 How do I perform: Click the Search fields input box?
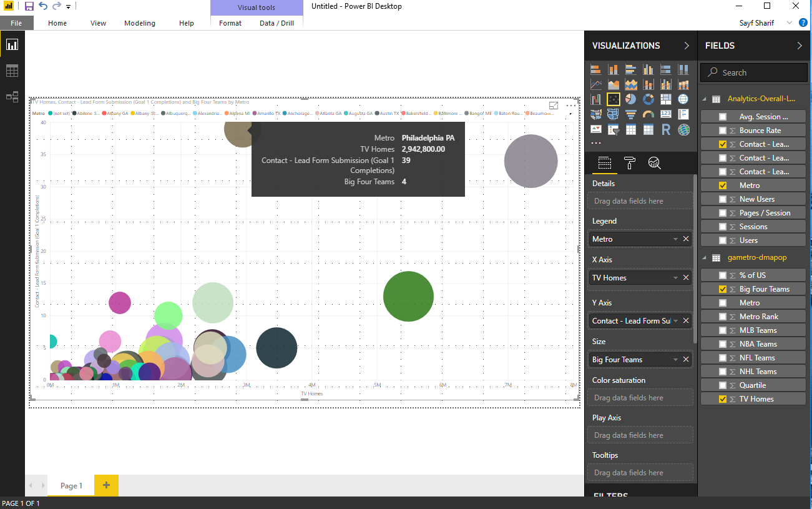point(754,72)
